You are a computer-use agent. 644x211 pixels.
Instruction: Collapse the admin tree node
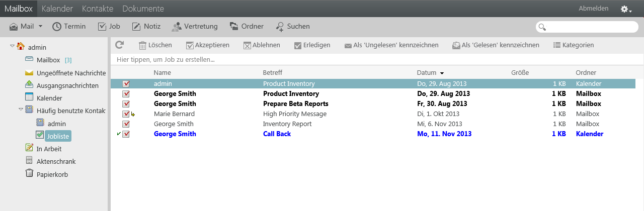pos(12,47)
